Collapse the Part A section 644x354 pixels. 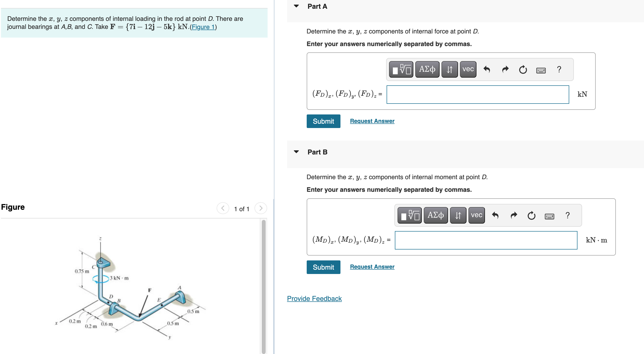296,6
